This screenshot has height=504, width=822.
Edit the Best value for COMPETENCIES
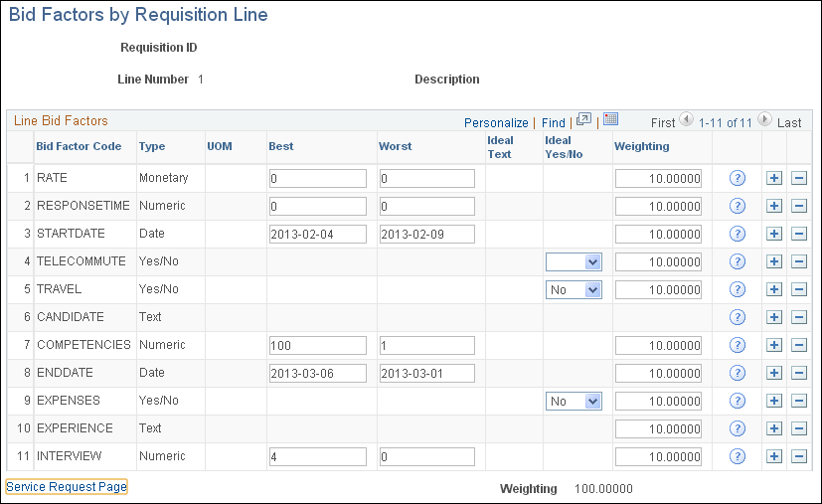click(318, 345)
